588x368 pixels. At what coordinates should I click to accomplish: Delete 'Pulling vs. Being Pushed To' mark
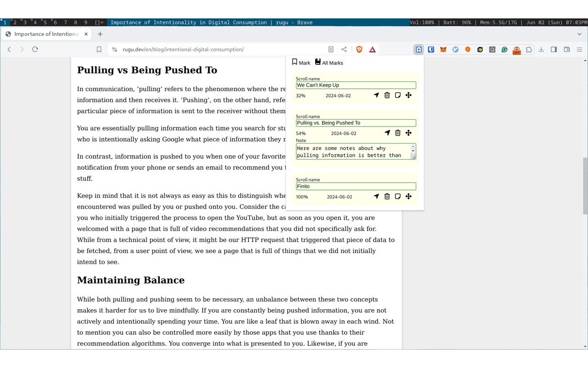coord(398,133)
